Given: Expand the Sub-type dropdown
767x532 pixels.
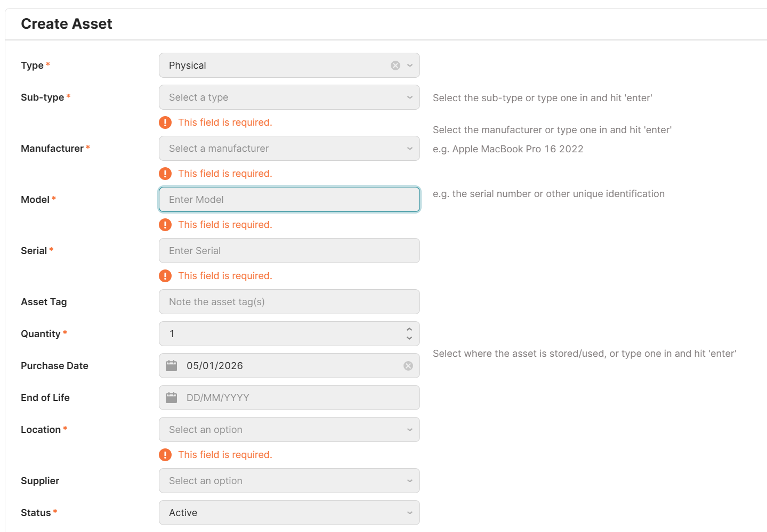Looking at the screenshot, I should click(410, 97).
